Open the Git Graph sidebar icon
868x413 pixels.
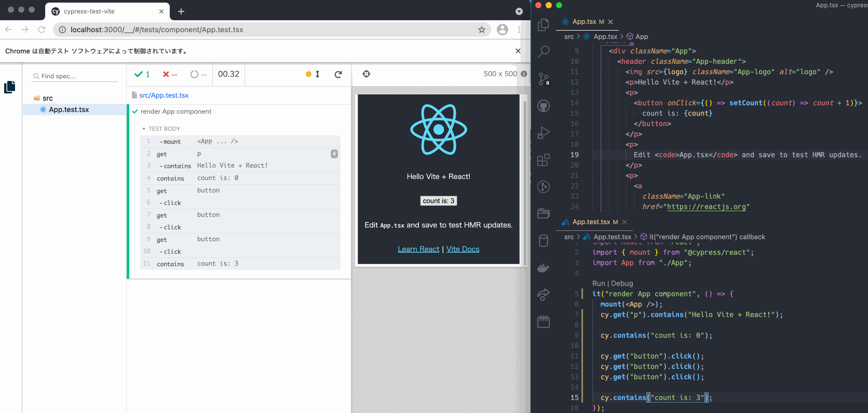click(x=544, y=187)
